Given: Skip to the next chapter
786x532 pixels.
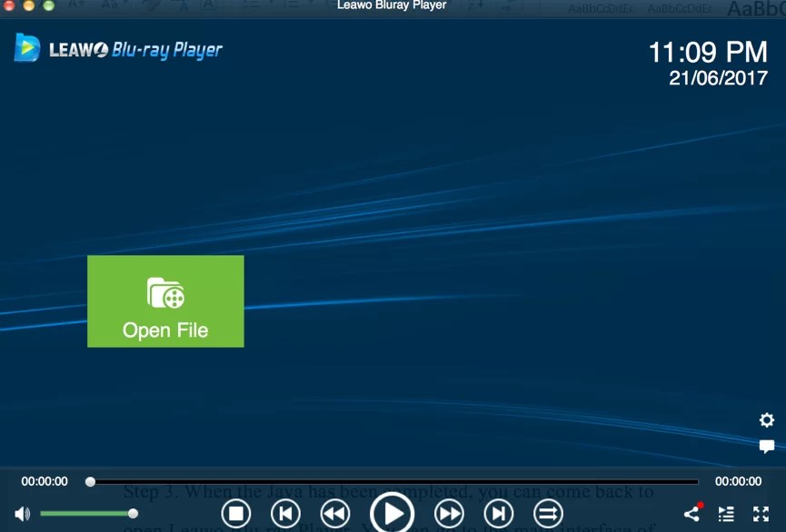Looking at the screenshot, I should (498, 513).
